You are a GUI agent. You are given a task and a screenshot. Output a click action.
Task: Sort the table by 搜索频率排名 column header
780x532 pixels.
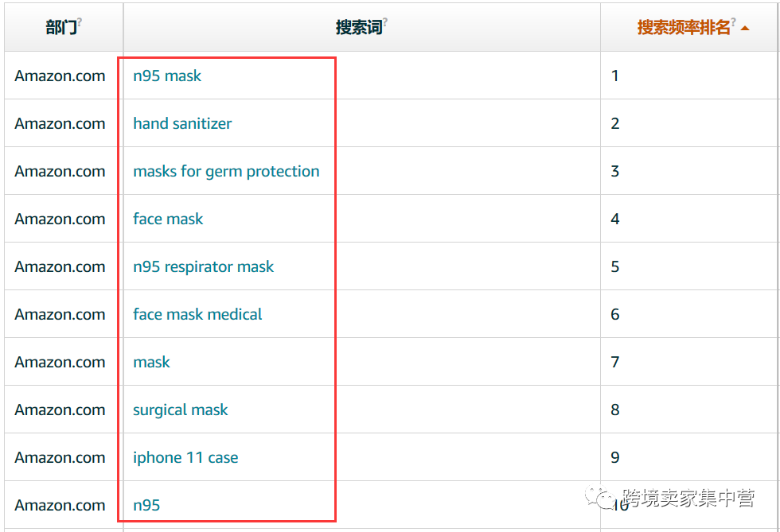(684, 27)
